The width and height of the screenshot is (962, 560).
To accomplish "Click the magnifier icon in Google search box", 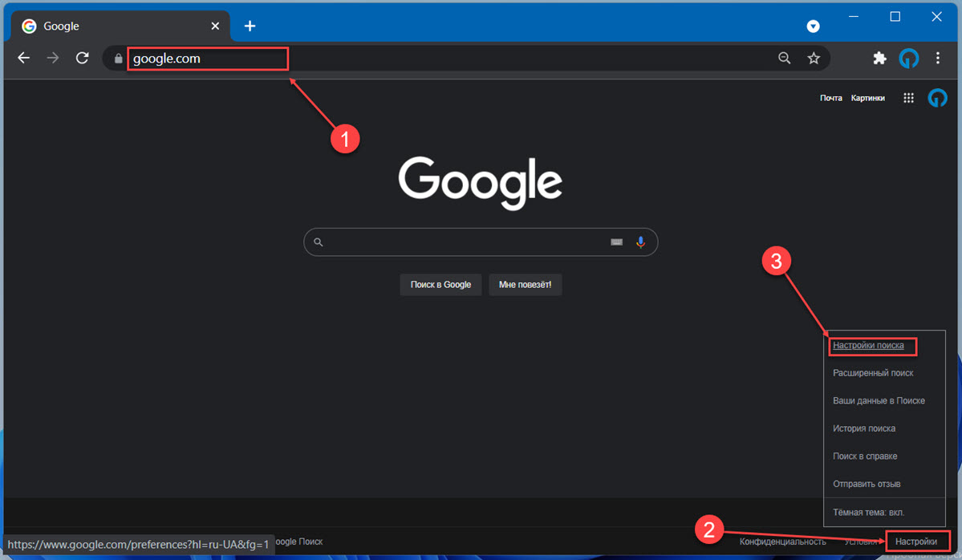I will point(319,242).
